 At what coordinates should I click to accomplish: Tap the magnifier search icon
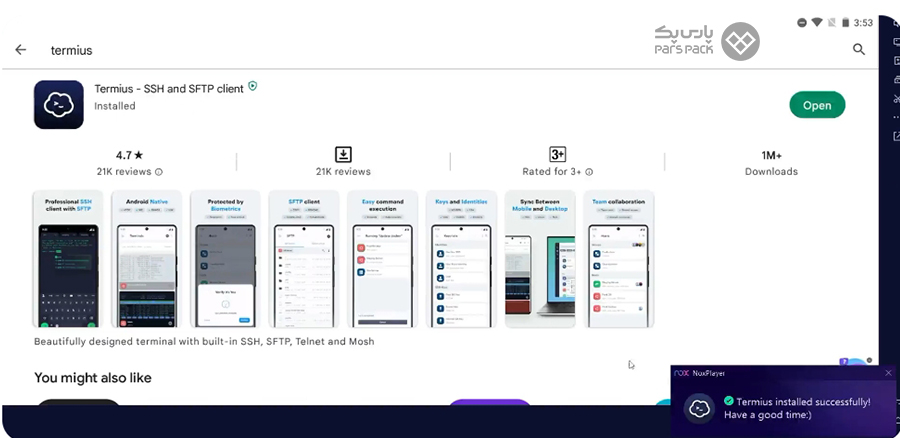[859, 49]
